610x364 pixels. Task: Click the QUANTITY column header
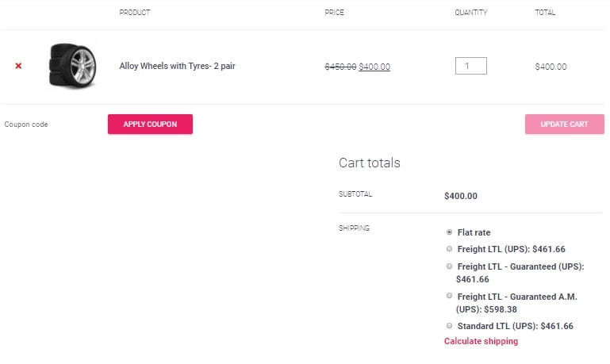(470, 13)
